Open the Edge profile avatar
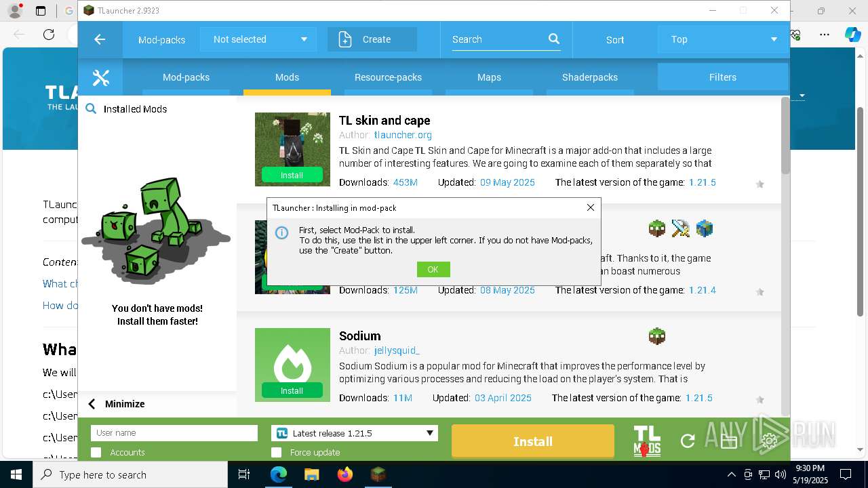 coord(14,11)
